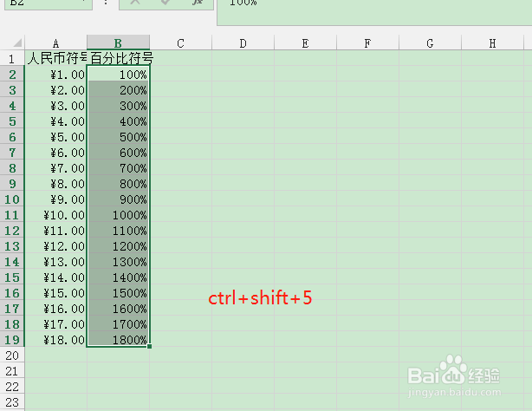Click cell containing 1700%
The height and width of the screenshot is (411, 532).
(118, 324)
